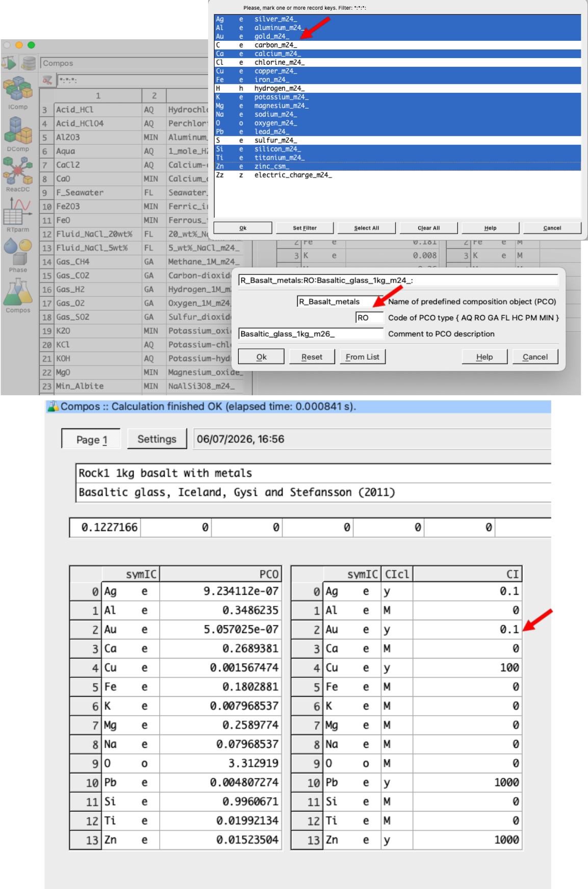Select the zinc_csm_ row in the key list
The height and width of the screenshot is (889, 588).
click(x=397, y=166)
